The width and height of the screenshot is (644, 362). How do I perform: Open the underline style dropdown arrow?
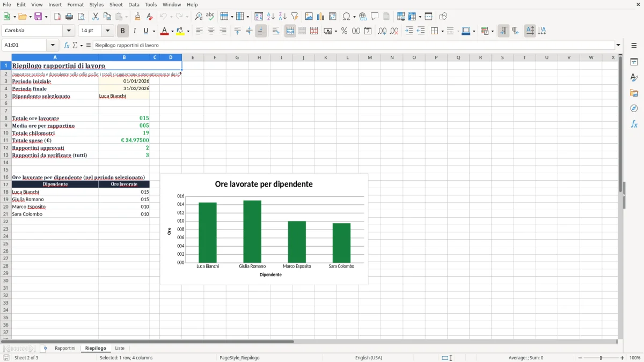point(153,32)
